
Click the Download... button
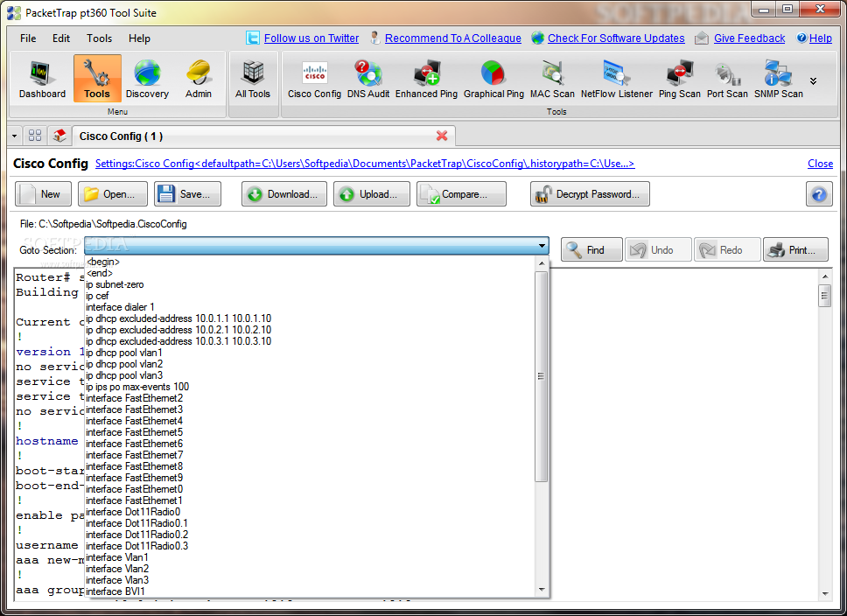[284, 194]
